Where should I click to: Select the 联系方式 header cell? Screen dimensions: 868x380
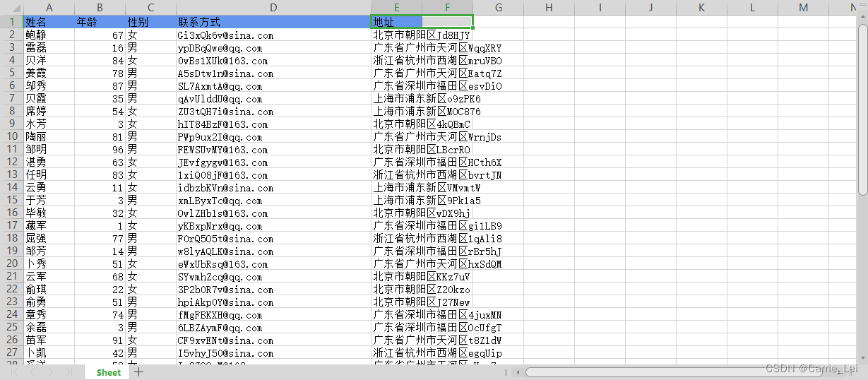click(273, 22)
